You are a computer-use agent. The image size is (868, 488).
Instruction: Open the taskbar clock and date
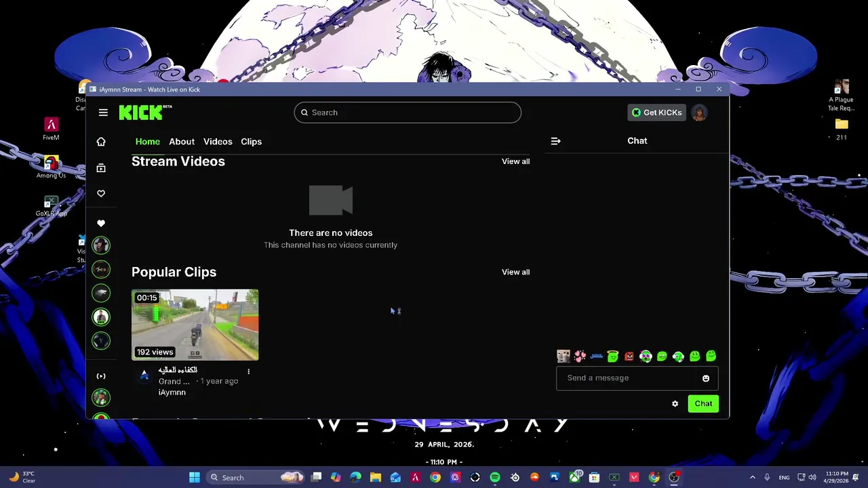(x=837, y=477)
